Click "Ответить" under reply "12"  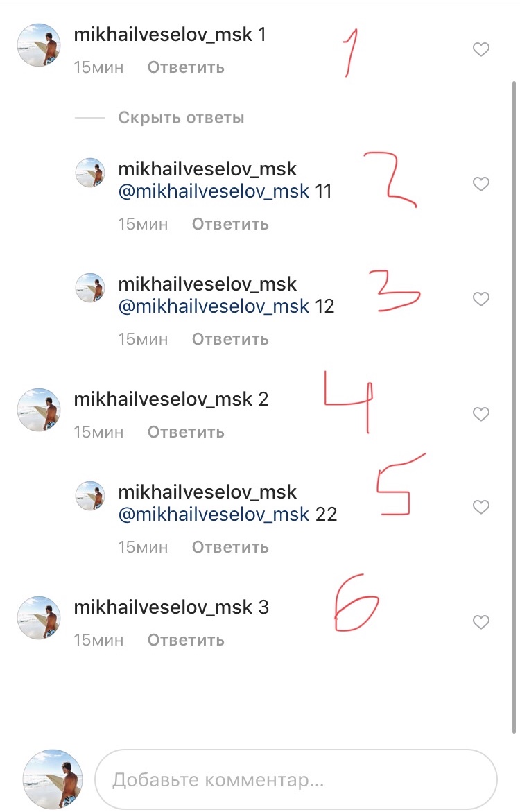230,339
